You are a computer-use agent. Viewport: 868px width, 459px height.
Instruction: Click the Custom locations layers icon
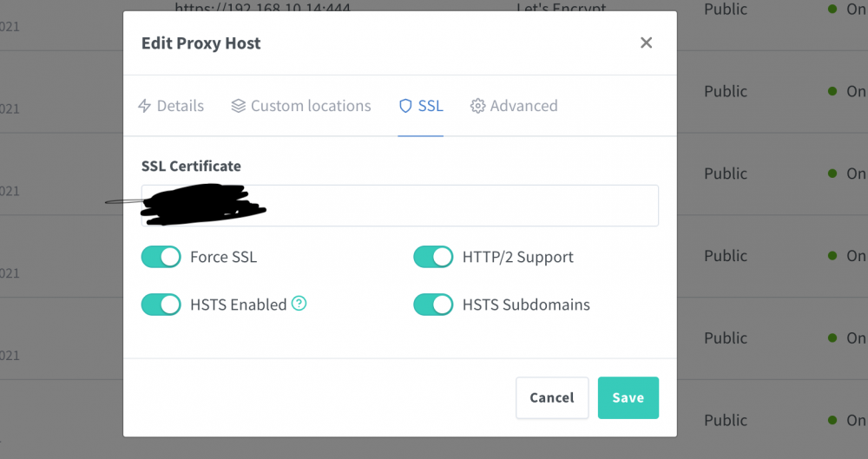(238, 106)
